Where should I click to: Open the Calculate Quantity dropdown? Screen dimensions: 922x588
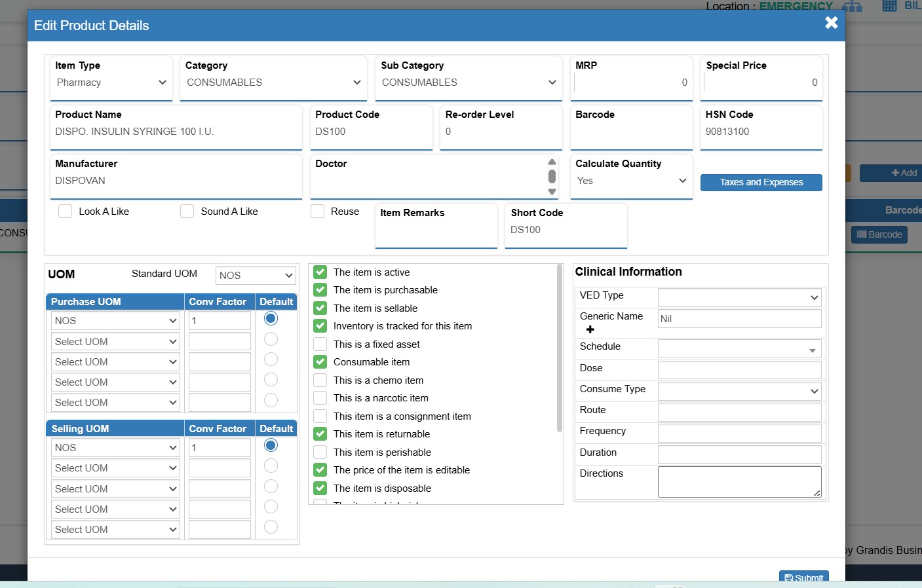(x=631, y=181)
